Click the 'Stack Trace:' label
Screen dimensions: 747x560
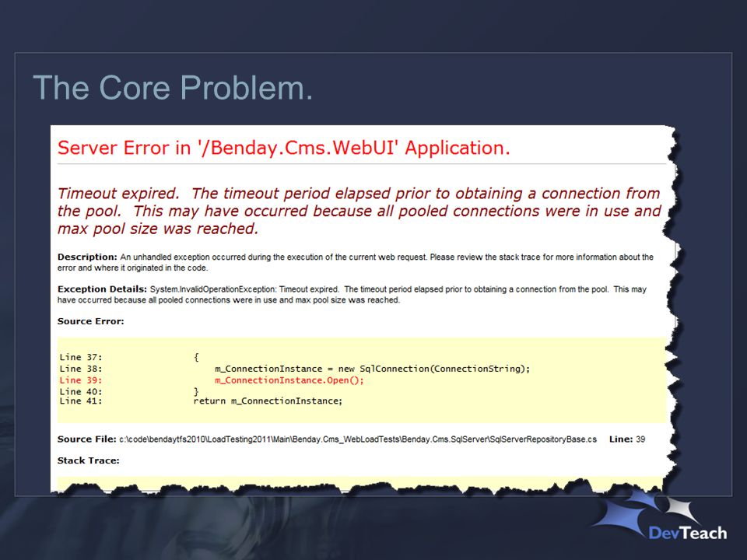[x=88, y=460]
